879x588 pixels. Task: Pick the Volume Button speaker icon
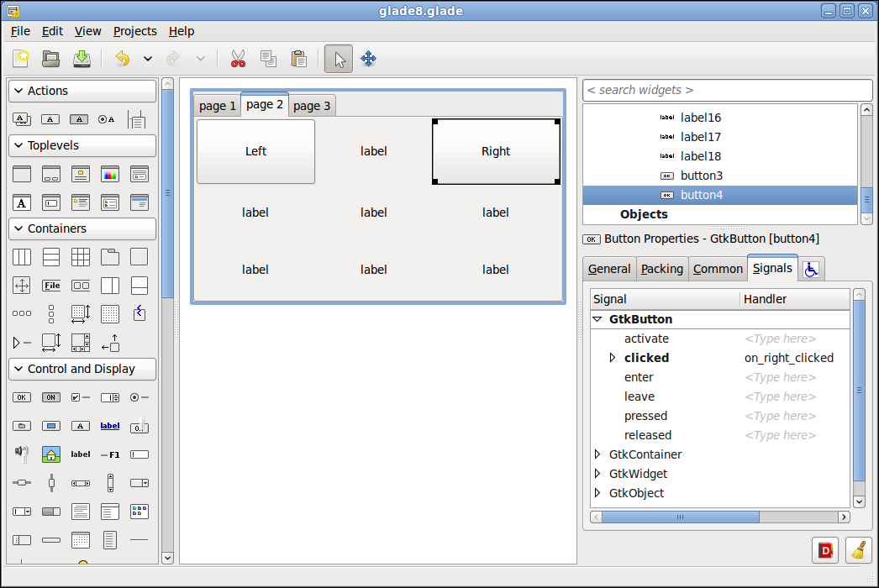(22, 454)
